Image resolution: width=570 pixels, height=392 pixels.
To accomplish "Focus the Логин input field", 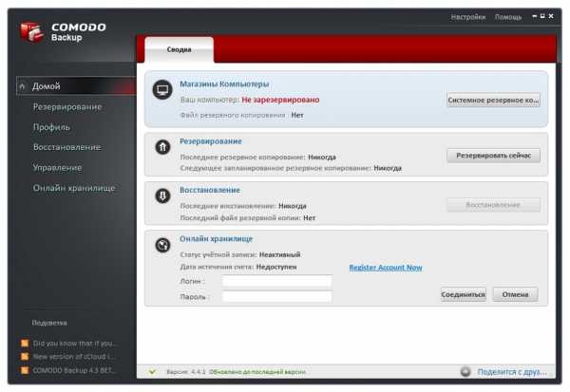I will [x=276, y=281].
